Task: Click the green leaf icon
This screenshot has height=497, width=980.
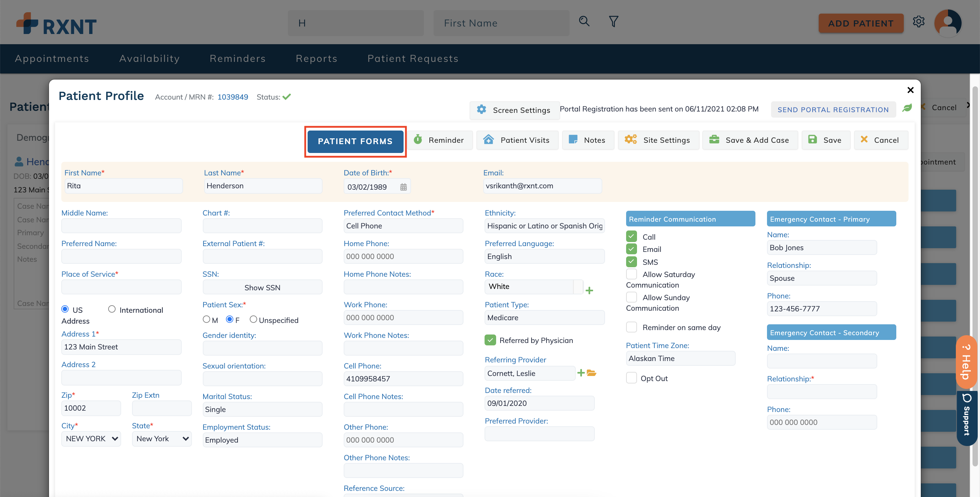Action: click(x=907, y=108)
